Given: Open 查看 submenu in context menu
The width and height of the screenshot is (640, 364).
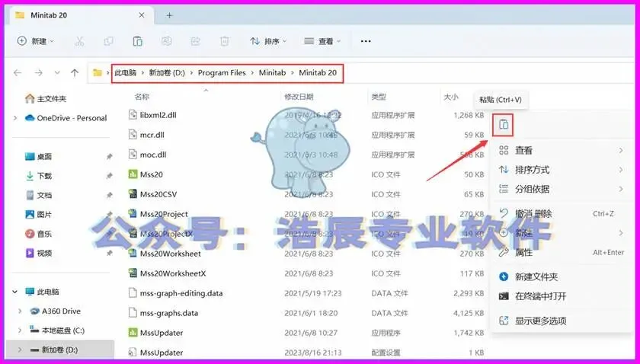Looking at the screenshot, I should point(562,150).
